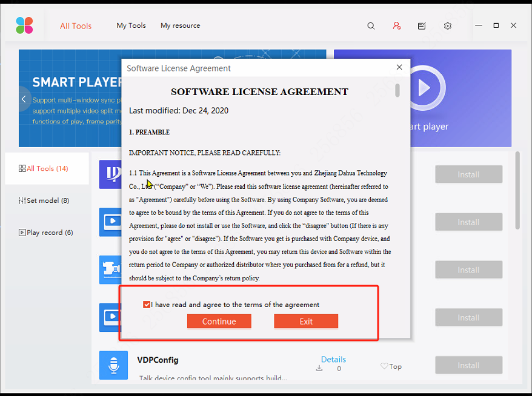
Task: Open Play record category in sidebar
Action: click(45, 233)
